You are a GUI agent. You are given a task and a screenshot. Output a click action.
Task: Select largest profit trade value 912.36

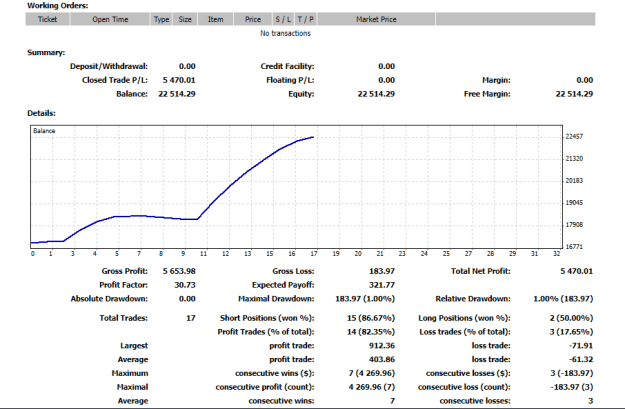(x=382, y=346)
